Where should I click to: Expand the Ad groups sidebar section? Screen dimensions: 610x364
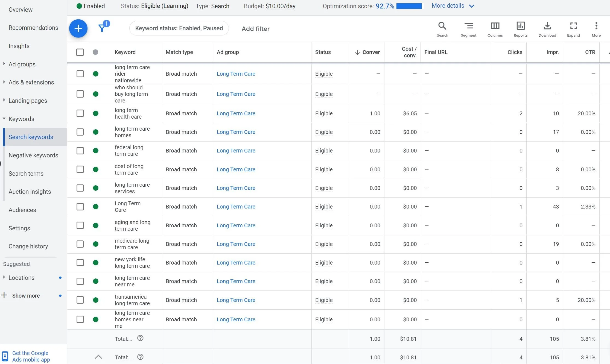click(22, 64)
